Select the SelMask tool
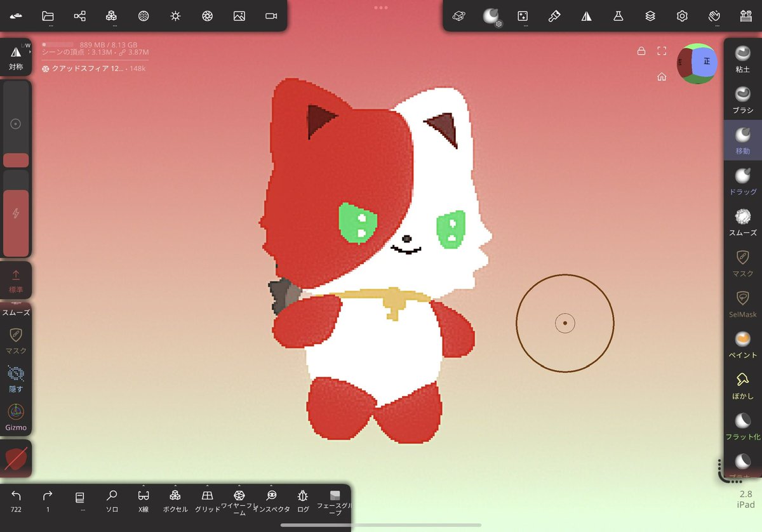The image size is (762, 532). 742,304
